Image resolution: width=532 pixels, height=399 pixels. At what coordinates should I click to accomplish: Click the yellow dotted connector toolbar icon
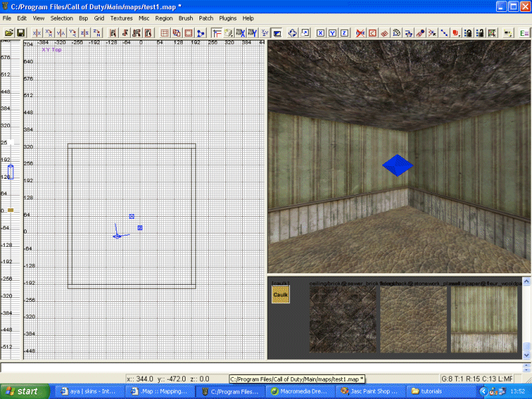coord(508,33)
